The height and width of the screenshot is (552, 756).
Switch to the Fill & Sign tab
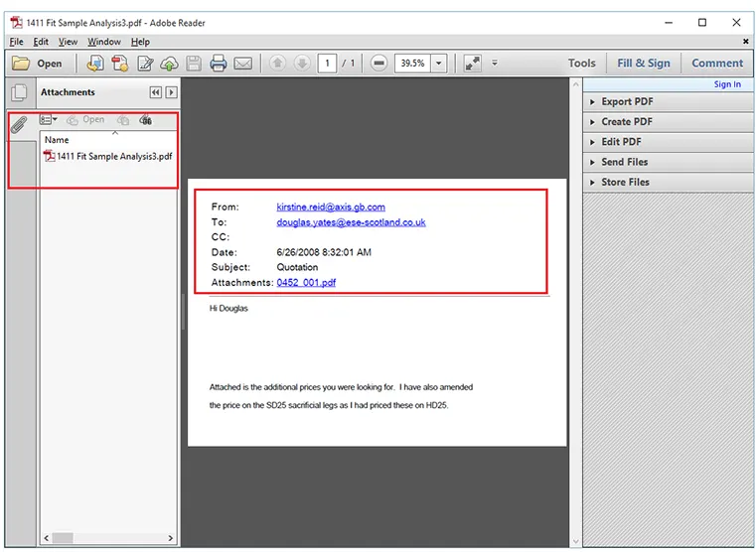(x=644, y=64)
